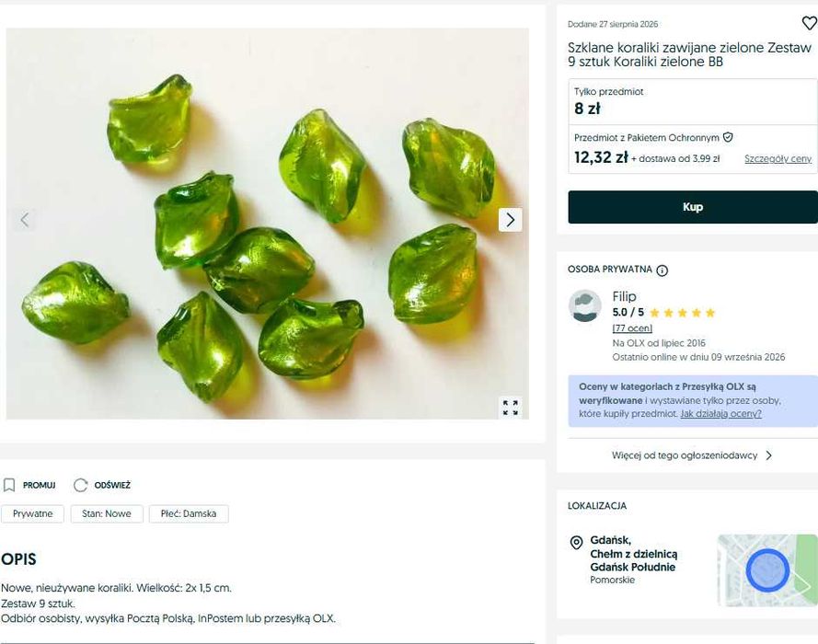Screen dimensions: 818x644
Task: Click the Promuj bookmark icon
Action: click(9, 485)
